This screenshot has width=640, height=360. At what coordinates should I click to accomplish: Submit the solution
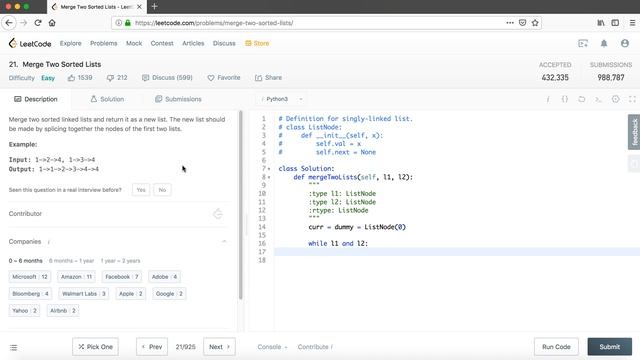coord(610,347)
